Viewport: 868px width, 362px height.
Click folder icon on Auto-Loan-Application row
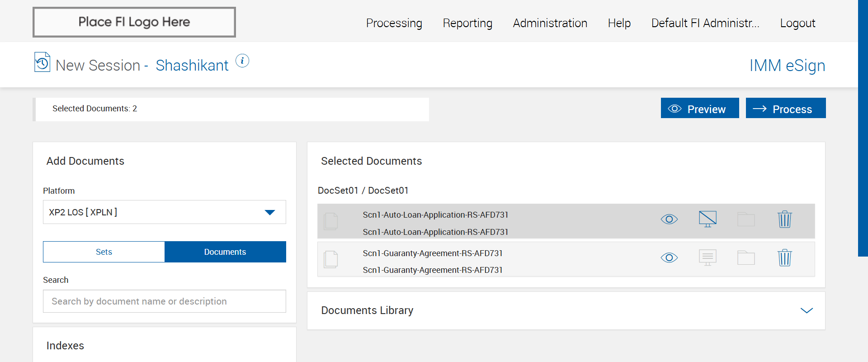point(746,219)
